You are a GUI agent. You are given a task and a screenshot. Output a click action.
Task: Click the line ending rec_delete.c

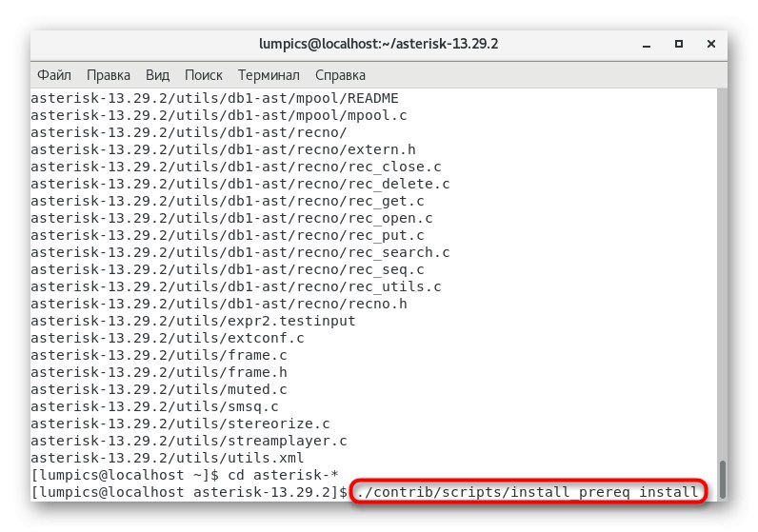pyautogui.click(x=240, y=184)
